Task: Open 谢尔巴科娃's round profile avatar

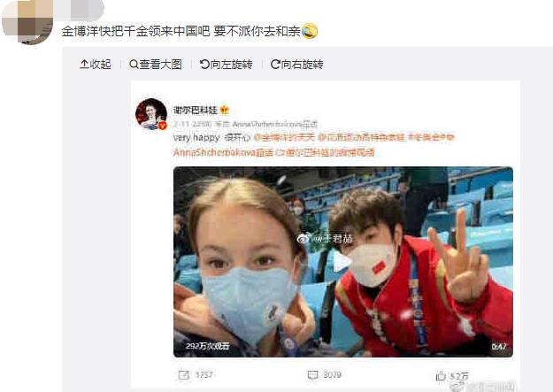Action: click(x=151, y=114)
